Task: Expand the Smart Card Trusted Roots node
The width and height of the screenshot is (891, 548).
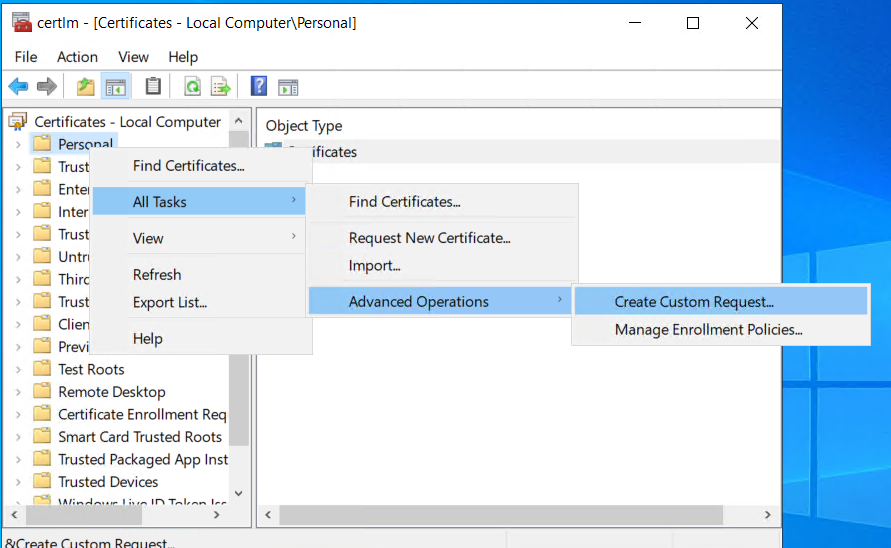Action: click(18, 437)
